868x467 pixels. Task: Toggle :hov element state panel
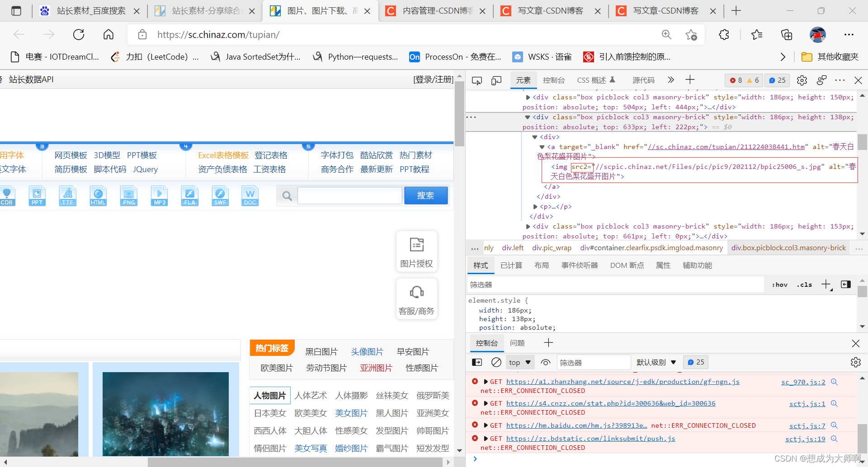tap(779, 285)
